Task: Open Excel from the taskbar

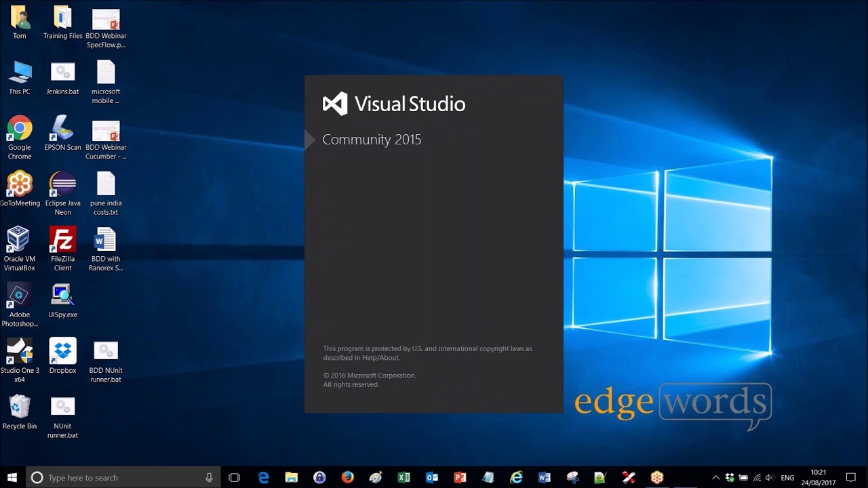Action: [x=404, y=477]
